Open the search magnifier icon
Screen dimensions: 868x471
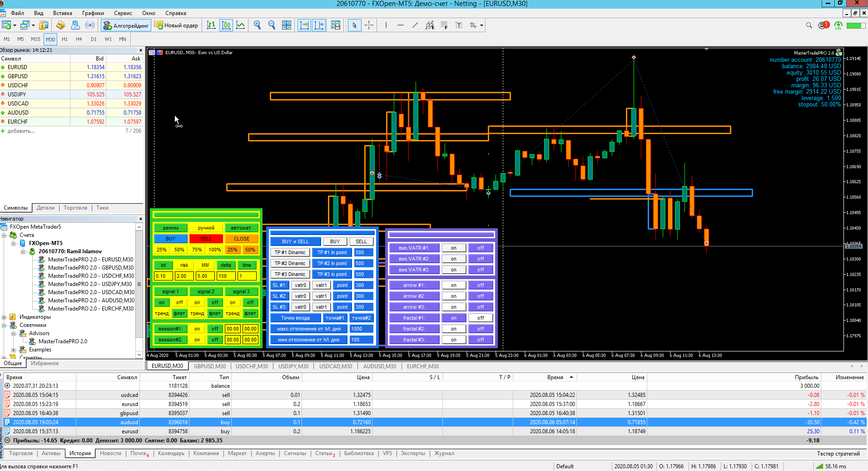(x=809, y=25)
